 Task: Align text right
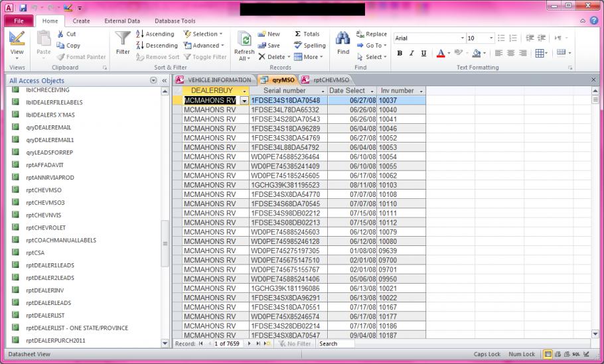point(523,53)
